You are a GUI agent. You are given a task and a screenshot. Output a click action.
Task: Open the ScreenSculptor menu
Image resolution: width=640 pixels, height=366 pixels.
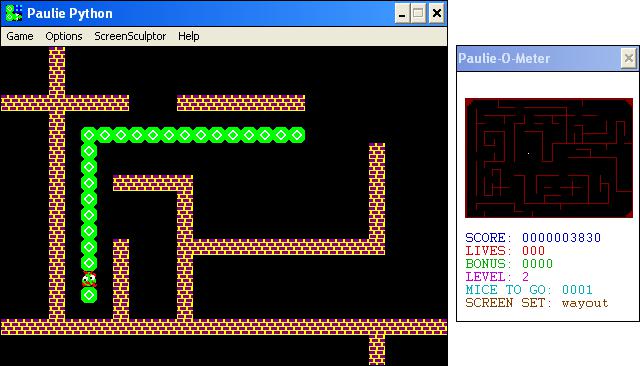(x=130, y=36)
